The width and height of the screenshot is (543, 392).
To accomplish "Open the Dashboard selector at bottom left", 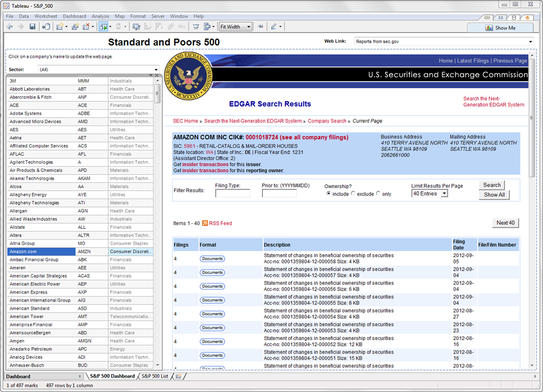I will (x=43, y=377).
